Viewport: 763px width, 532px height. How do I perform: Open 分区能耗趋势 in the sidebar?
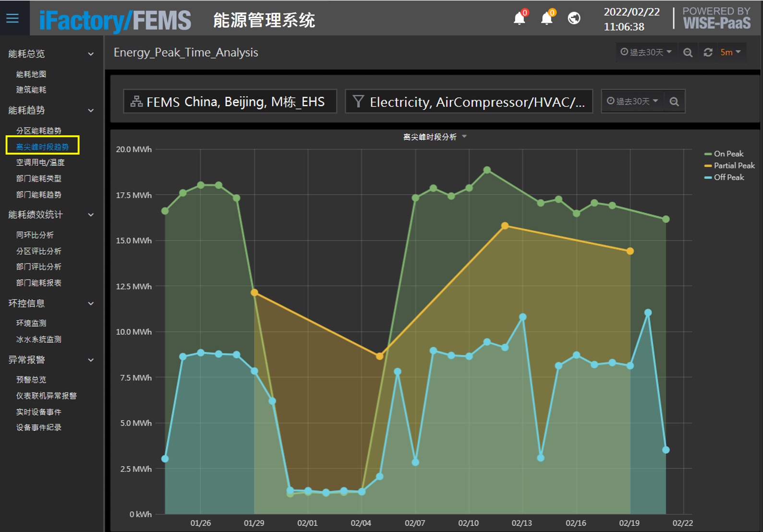[x=38, y=131]
